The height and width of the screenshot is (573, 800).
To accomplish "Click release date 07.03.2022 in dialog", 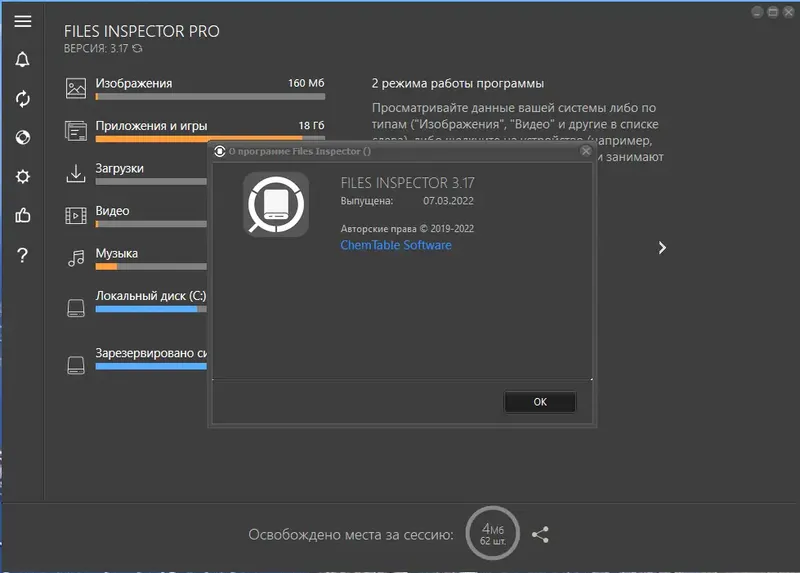I will (x=448, y=201).
